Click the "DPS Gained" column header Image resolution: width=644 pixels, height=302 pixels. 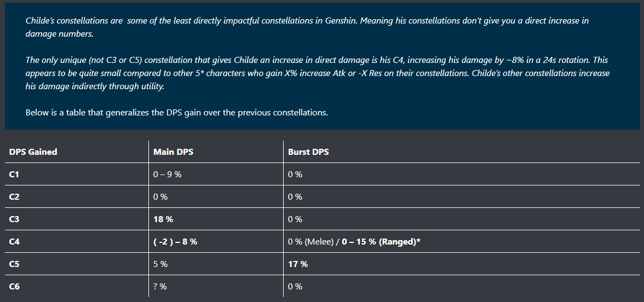(x=33, y=152)
